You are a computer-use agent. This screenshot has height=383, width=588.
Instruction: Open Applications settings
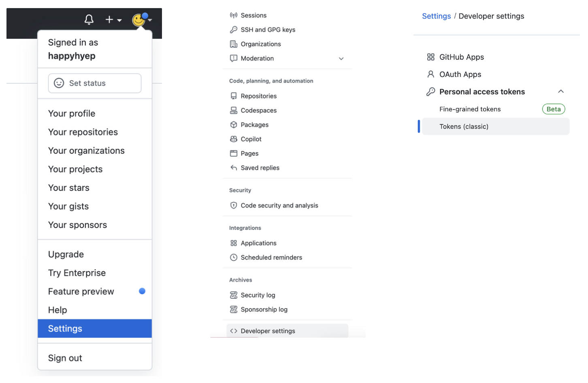coord(259,243)
